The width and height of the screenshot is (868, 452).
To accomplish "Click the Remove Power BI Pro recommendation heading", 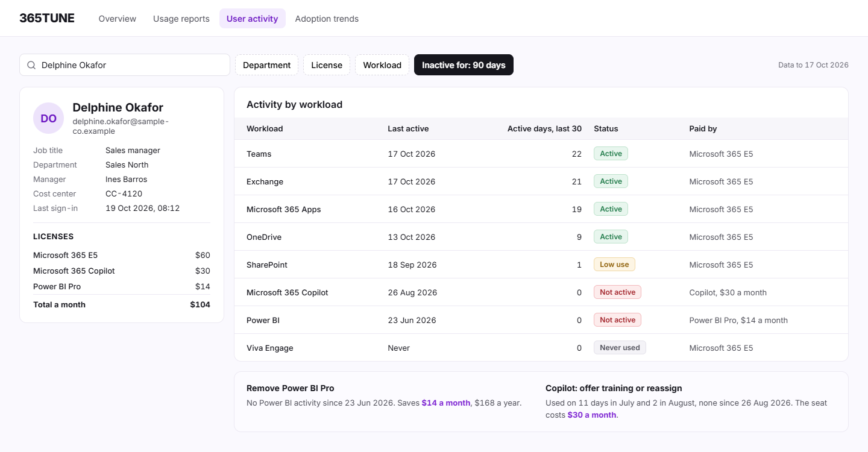I will point(291,388).
